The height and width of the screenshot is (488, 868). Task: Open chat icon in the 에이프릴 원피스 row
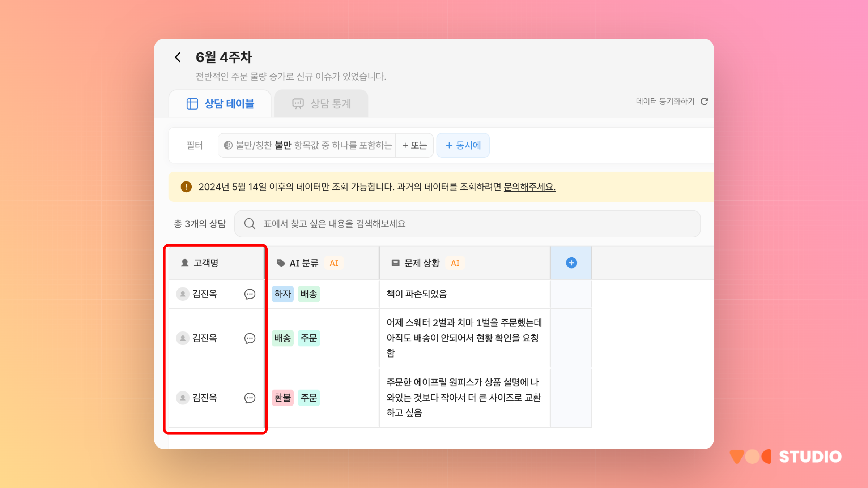coord(250,398)
